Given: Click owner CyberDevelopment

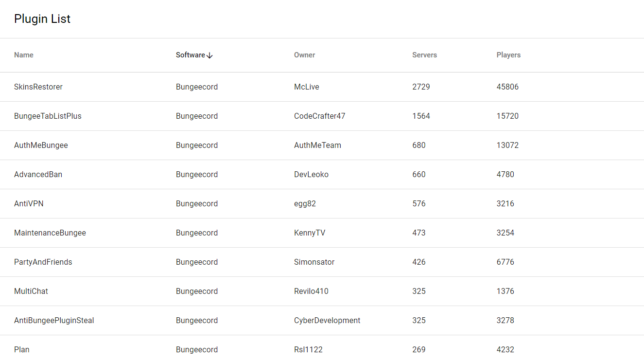Looking at the screenshot, I should pos(327,321).
